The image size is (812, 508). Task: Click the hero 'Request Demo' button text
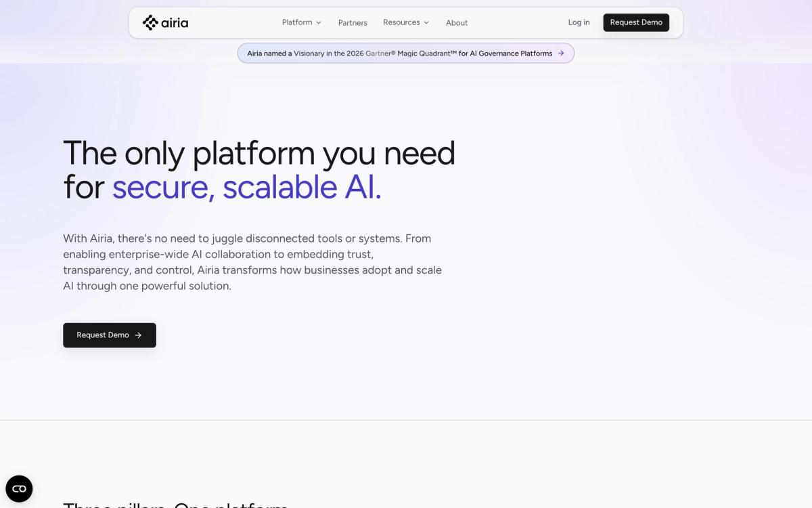[103, 335]
